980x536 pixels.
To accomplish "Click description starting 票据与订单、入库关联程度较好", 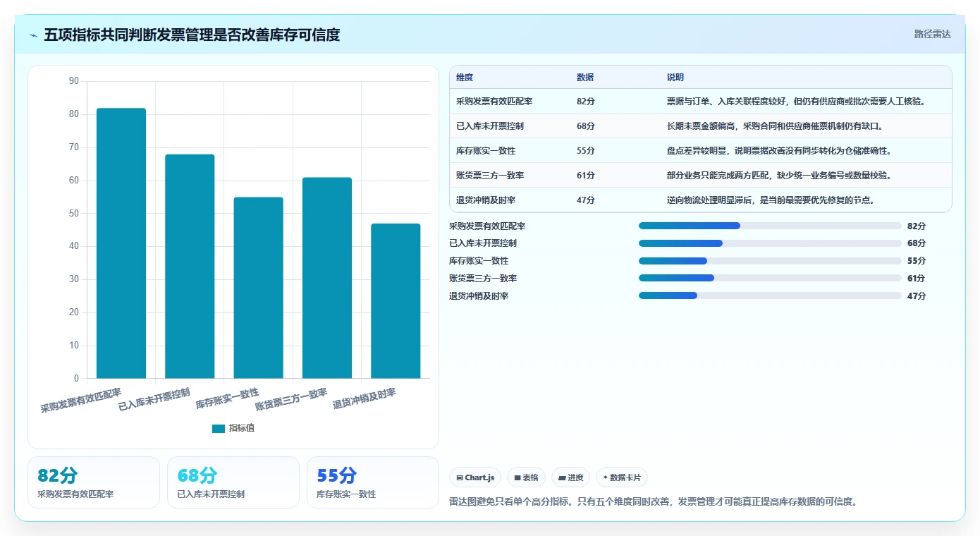I will click(x=796, y=101).
